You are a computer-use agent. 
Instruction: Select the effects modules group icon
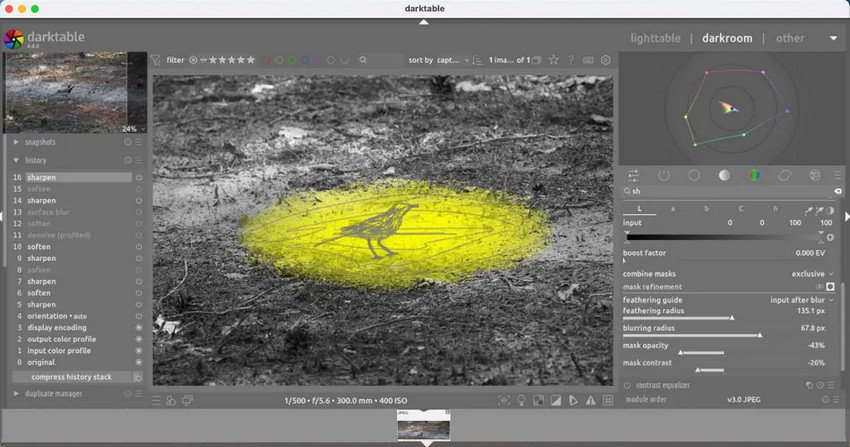pyautogui.click(x=815, y=176)
